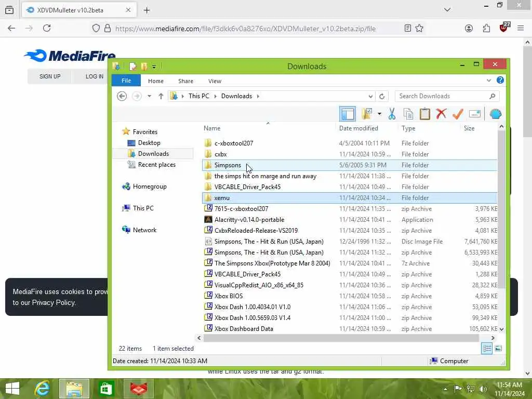Image resolution: width=532 pixels, height=399 pixels.
Task: Expand the ribbon with the chevron
Action: pos(488,81)
